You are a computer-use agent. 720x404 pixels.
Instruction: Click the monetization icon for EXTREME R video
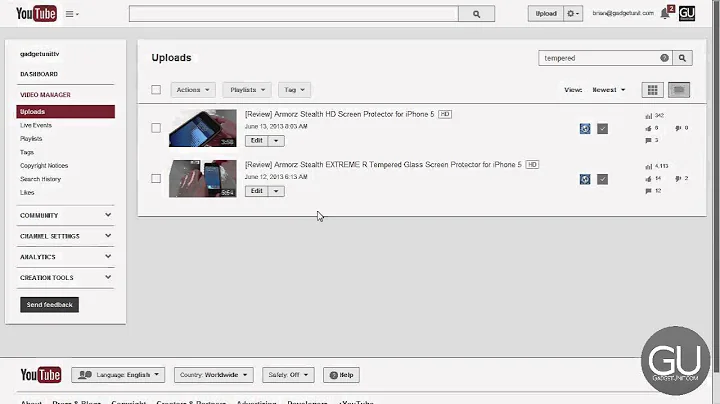[x=585, y=179]
